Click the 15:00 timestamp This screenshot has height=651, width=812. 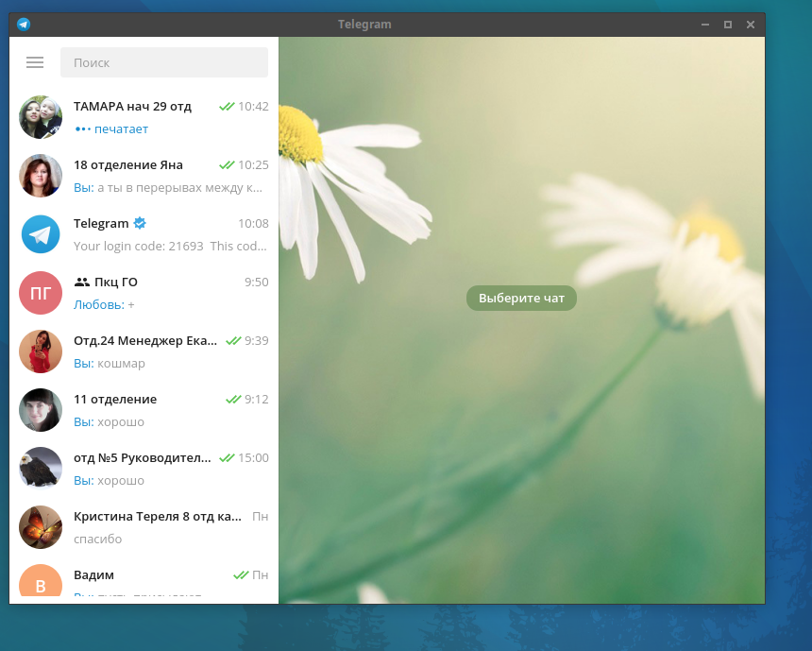253,457
